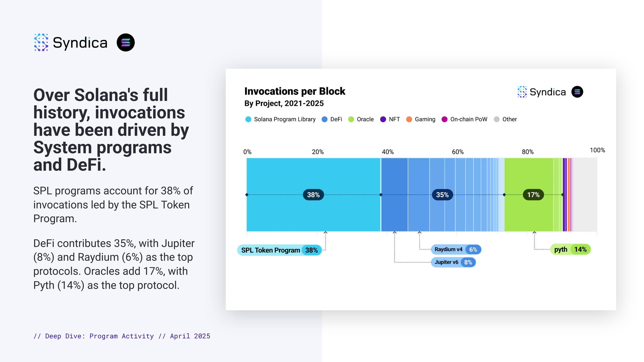The width and height of the screenshot is (644, 362).
Task: Click the small Solana icon in chart header
Action: 577,92
